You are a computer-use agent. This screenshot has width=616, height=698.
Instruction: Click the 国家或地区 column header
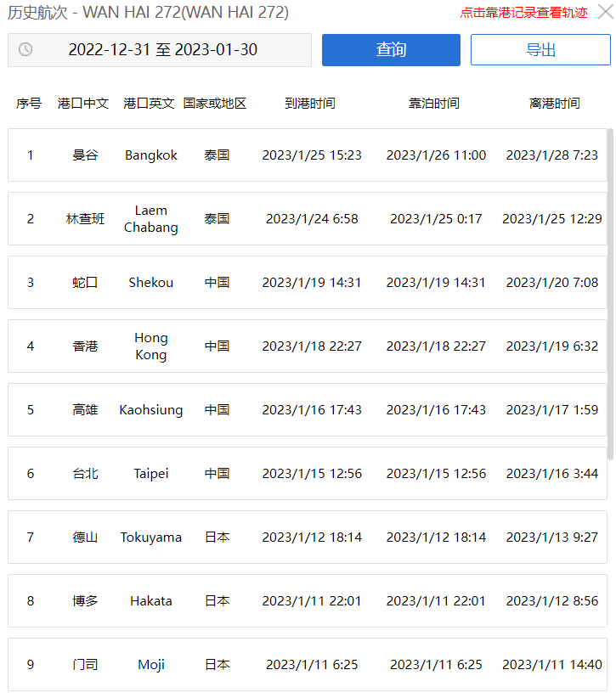(215, 104)
